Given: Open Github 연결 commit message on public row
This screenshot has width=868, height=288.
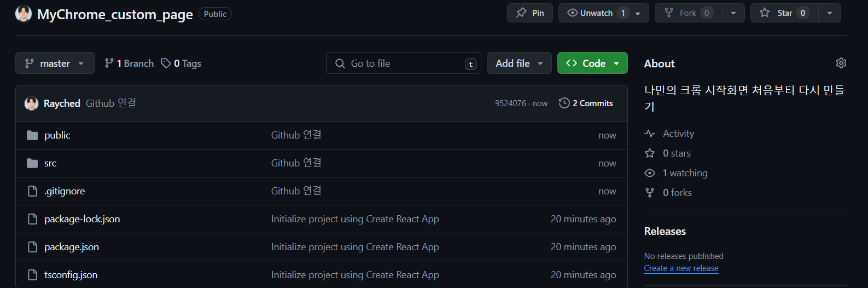Looking at the screenshot, I should pyautogui.click(x=296, y=135).
